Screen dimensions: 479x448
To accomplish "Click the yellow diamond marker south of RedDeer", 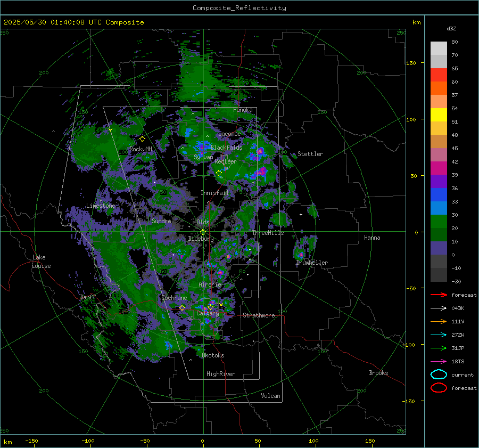I will tap(219, 173).
